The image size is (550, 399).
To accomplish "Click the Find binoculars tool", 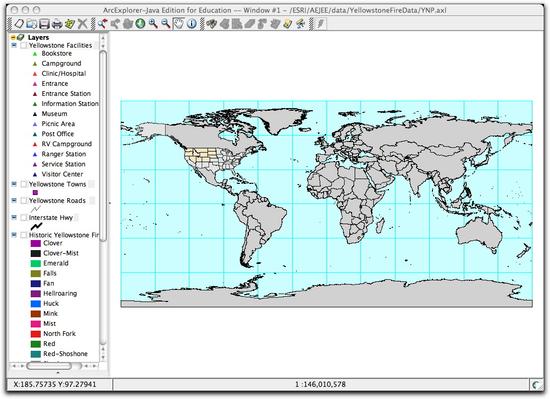I will pos(212,24).
